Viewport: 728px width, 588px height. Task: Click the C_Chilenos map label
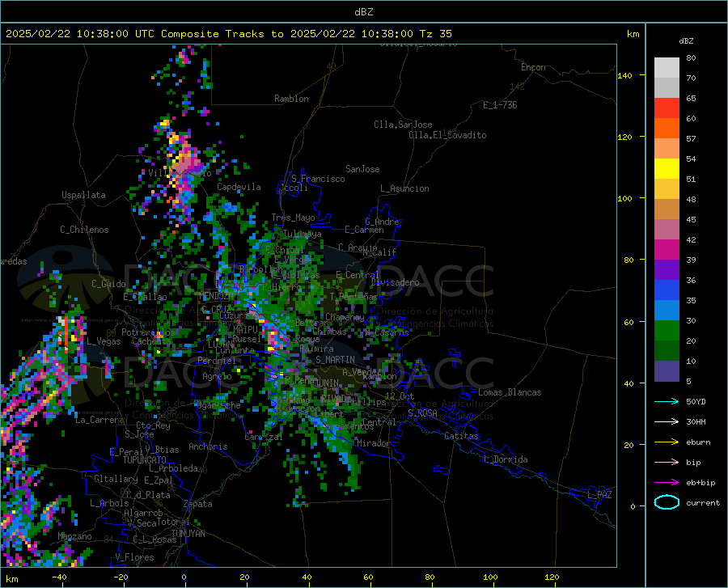[x=84, y=230]
